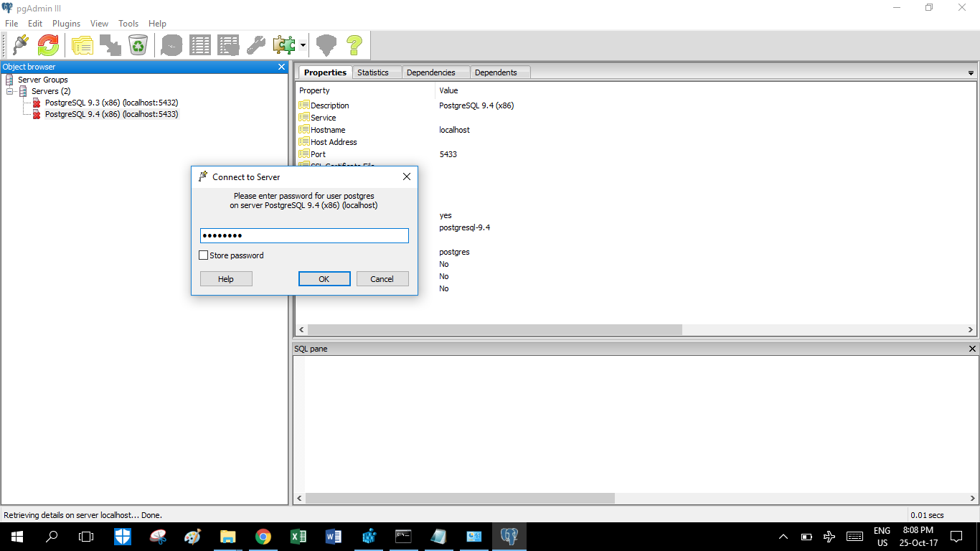
Task: Switch to the Dependencies tab
Action: pos(430,72)
